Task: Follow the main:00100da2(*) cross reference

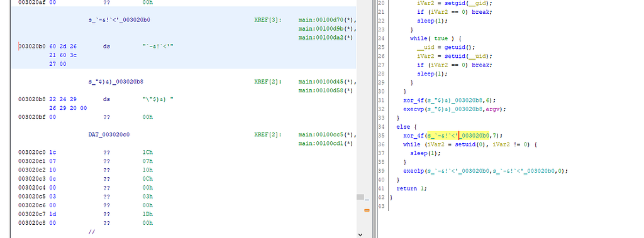Action: [326, 38]
